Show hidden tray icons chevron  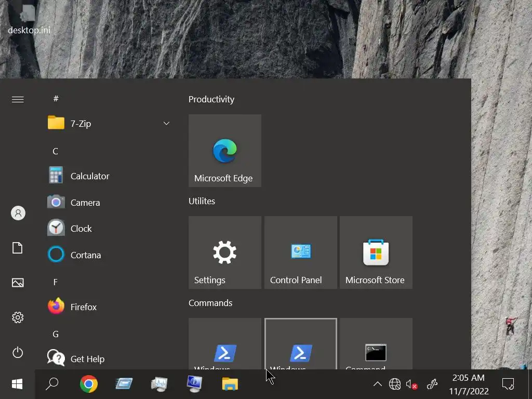[377, 384]
